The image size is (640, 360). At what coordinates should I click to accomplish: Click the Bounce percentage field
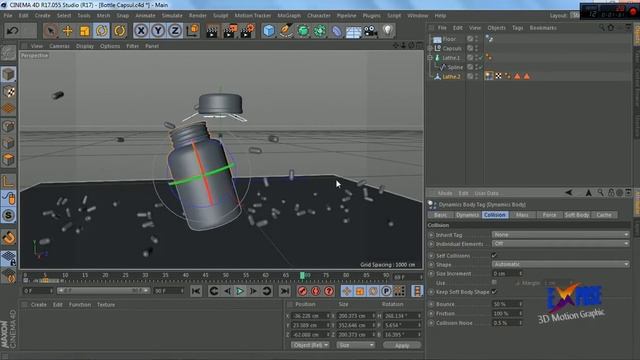click(507, 304)
